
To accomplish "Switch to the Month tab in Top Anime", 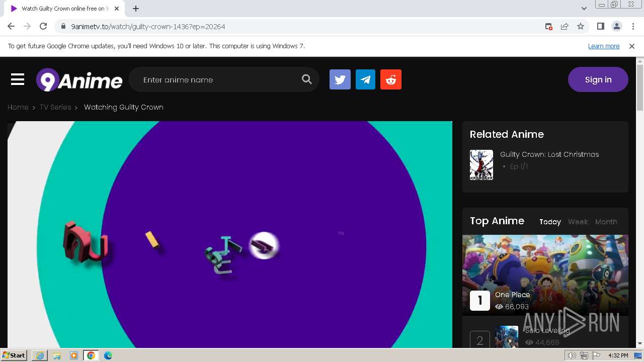I will pos(606,222).
